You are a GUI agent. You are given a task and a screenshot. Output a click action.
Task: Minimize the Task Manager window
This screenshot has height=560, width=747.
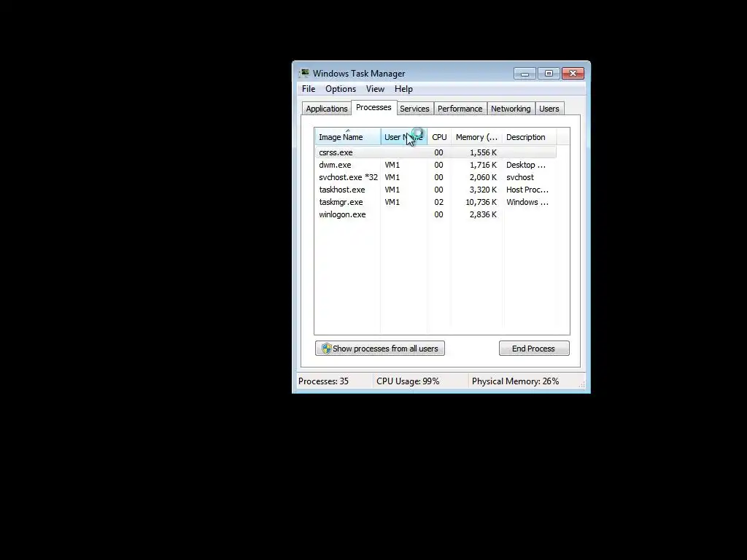pyautogui.click(x=525, y=74)
